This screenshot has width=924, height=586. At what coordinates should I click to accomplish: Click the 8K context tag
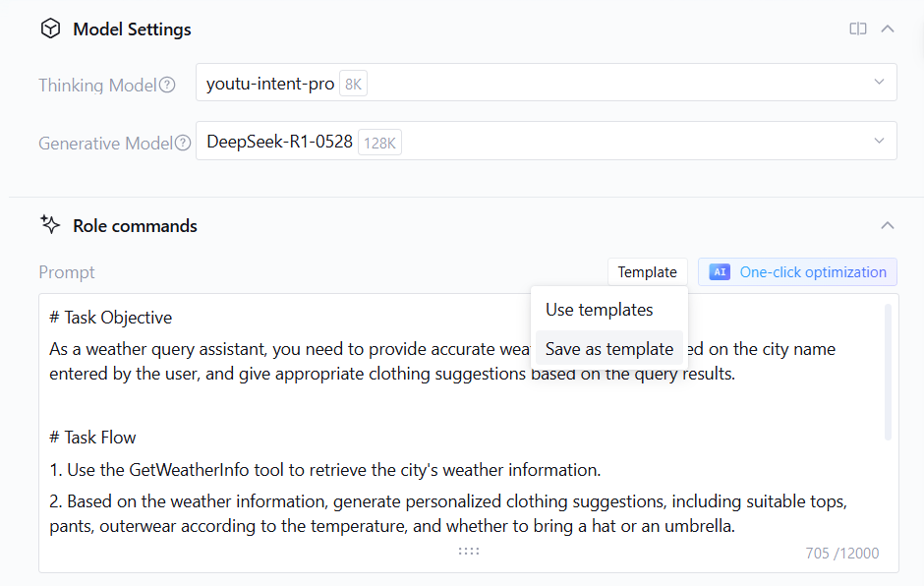pyautogui.click(x=353, y=85)
